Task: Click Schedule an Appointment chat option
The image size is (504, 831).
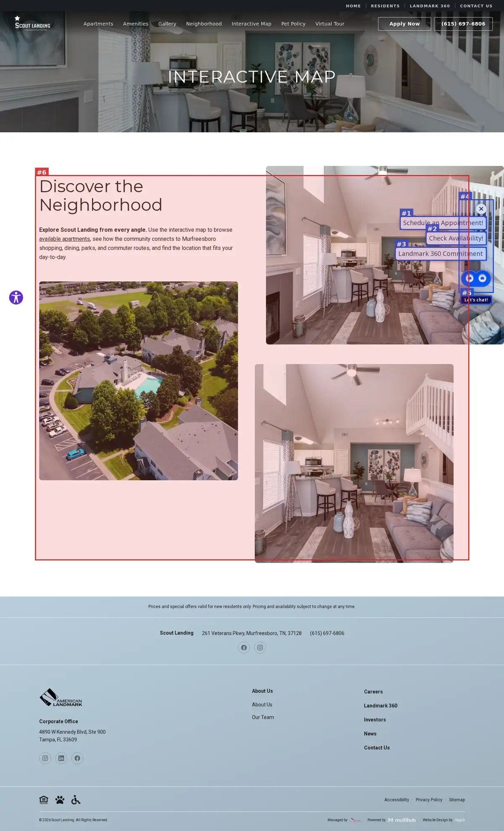Action: [443, 223]
